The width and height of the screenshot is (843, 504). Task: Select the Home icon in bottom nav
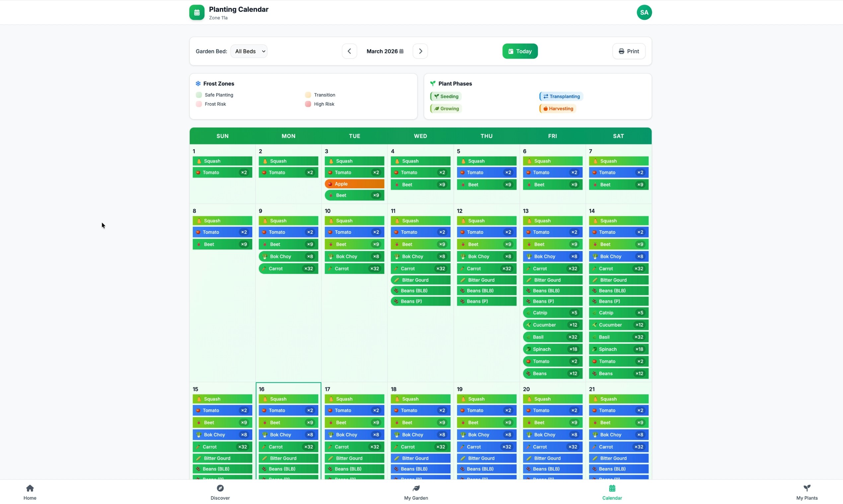(x=30, y=488)
